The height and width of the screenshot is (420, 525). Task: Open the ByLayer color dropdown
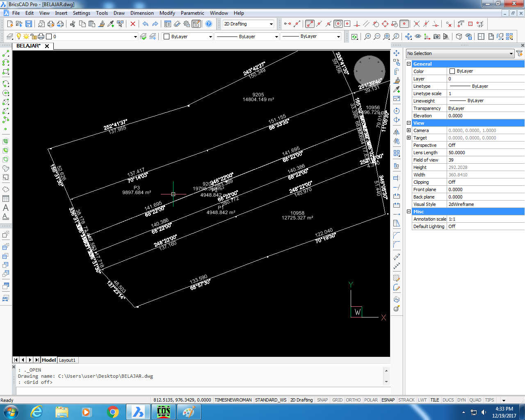(x=210, y=37)
